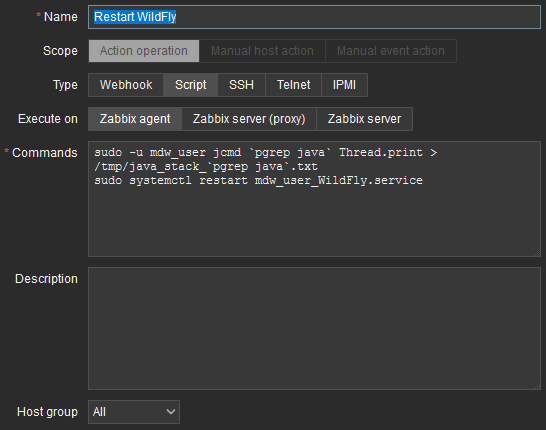The image size is (546, 430).
Task: Click the Description box resize handle
Action: click(x=537, y=385)
